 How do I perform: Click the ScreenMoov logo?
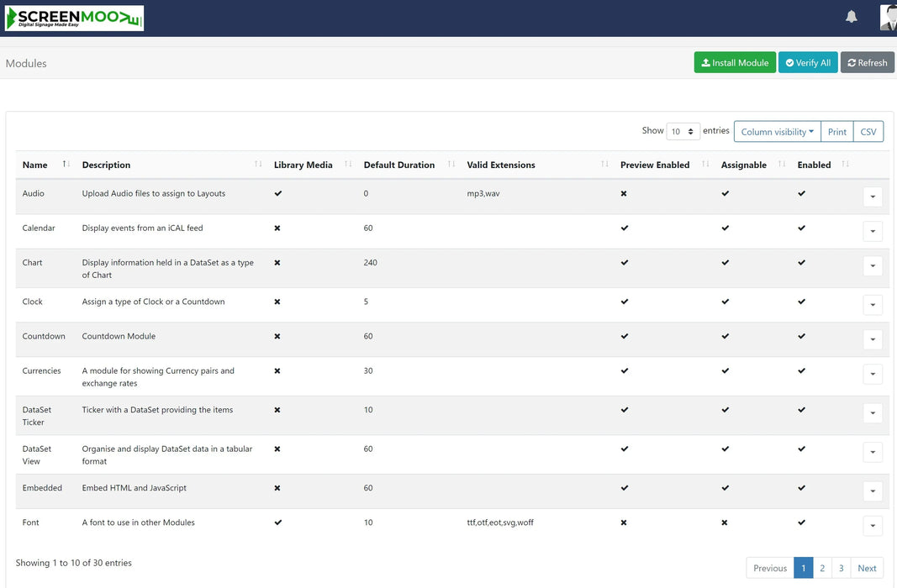pyautogui.click(x=74, y=18)
